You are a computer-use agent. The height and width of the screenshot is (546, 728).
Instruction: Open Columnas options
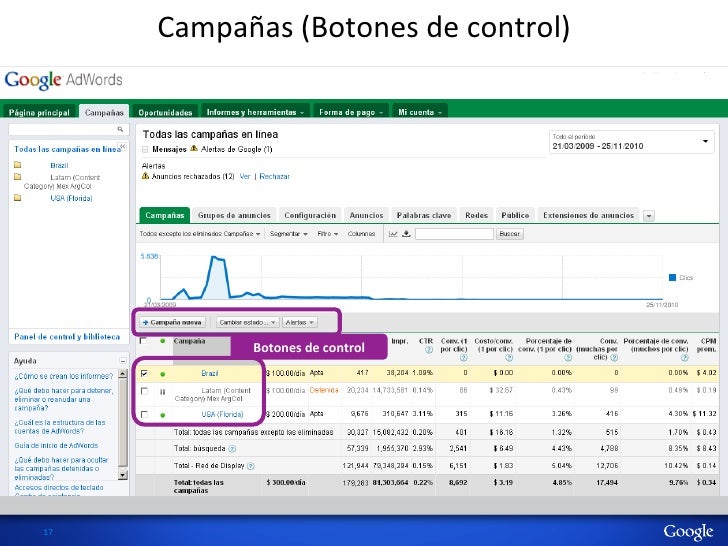361,234
